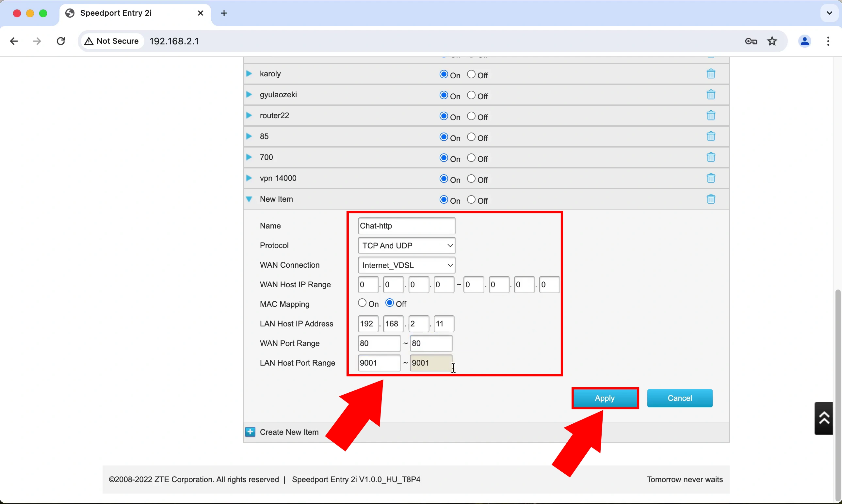Click the LAN Host Port Range start field
The image size is (842, 504).
tap(379, 363)
